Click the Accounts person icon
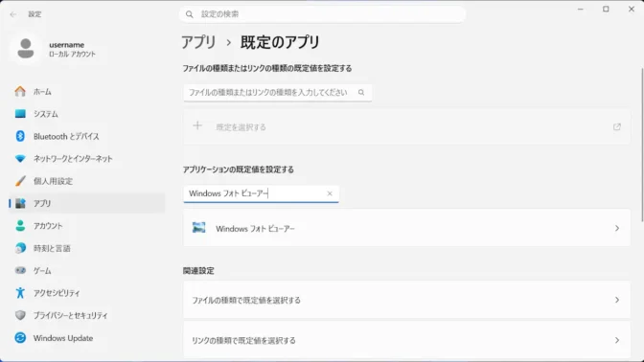 pos(20,225)
